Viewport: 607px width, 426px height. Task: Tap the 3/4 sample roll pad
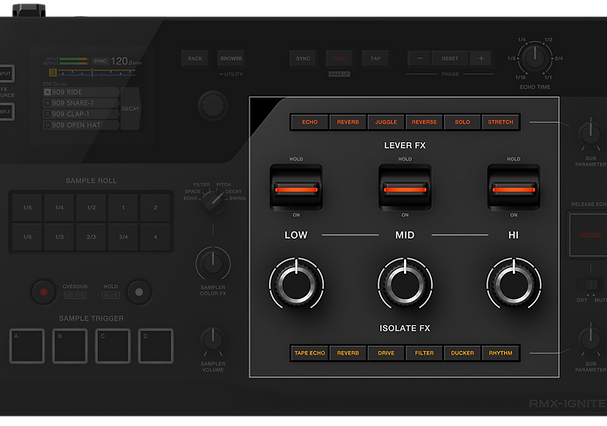tap(123, 237)
